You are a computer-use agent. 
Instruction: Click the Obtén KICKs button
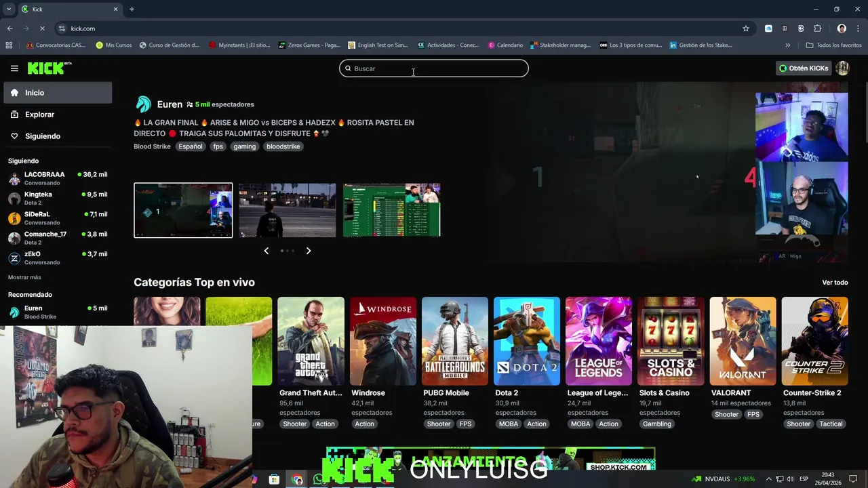tap(804, 68)
